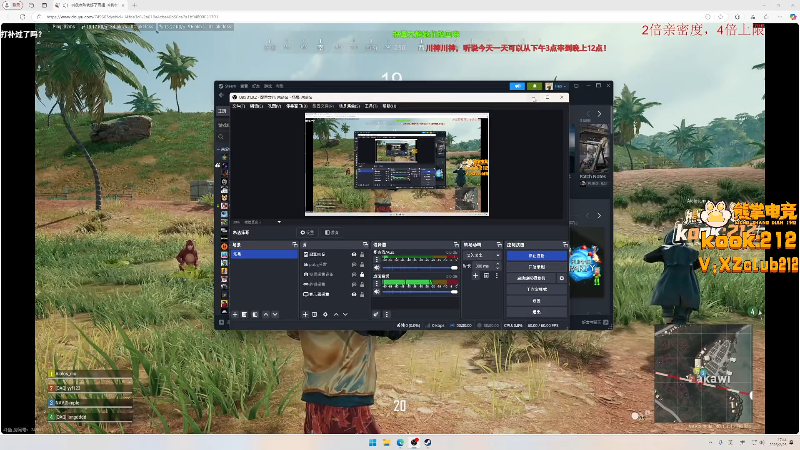Remove selected scene in OBS Scenes dock
The image size is (800, 450).
244,315
